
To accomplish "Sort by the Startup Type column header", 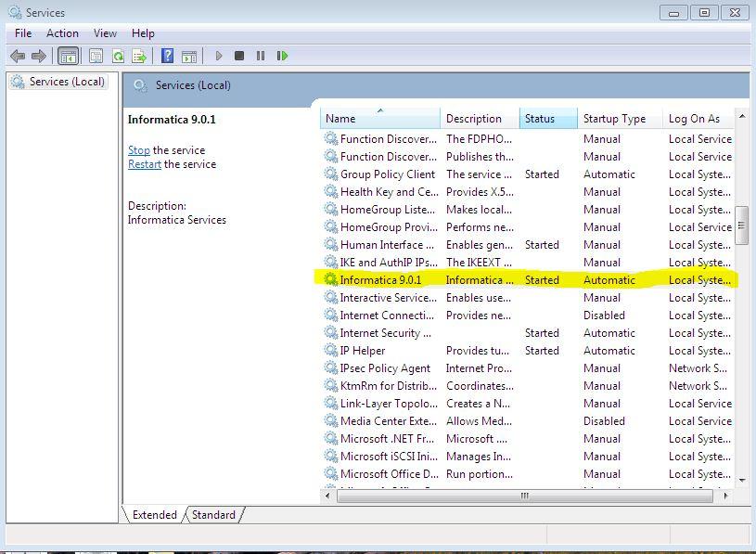I will (x=620, y=119).
